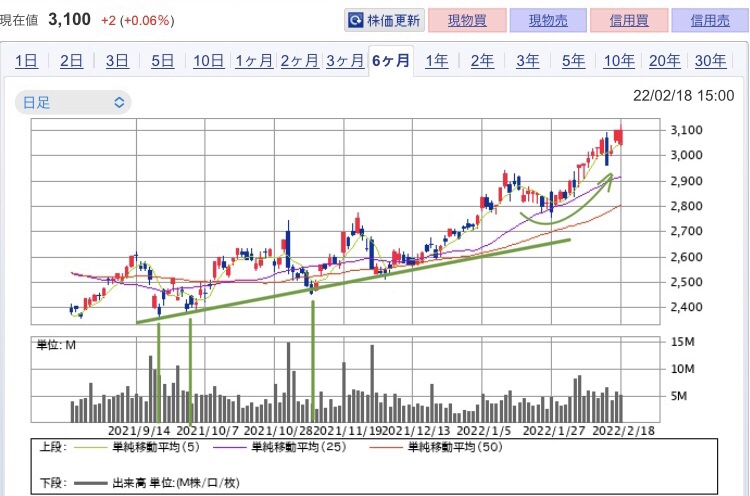The width and height of the screenshot is (750, 496).
Task: Switch chart period to 5年
Action: coord(573,61)
